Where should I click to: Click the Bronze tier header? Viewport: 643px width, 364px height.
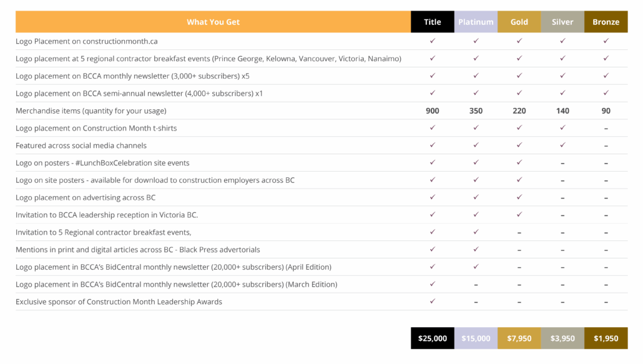tap(606, 22)
